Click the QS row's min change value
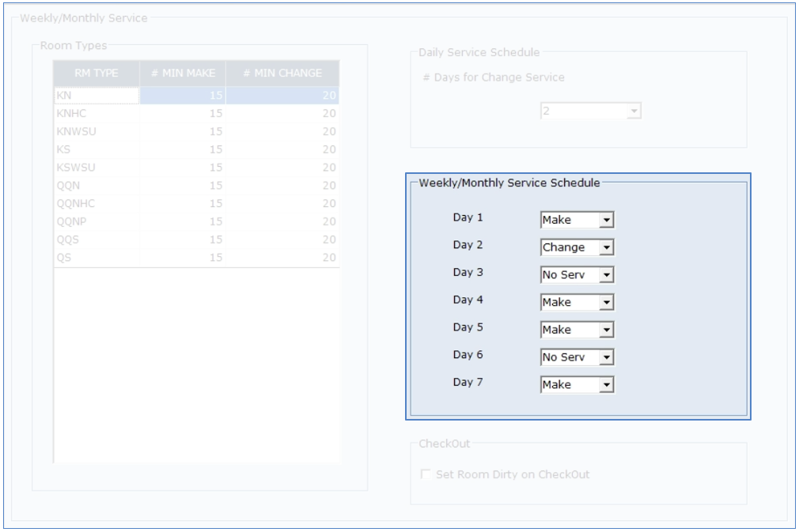This screenshot has height=532, width=799. (282, 257)
